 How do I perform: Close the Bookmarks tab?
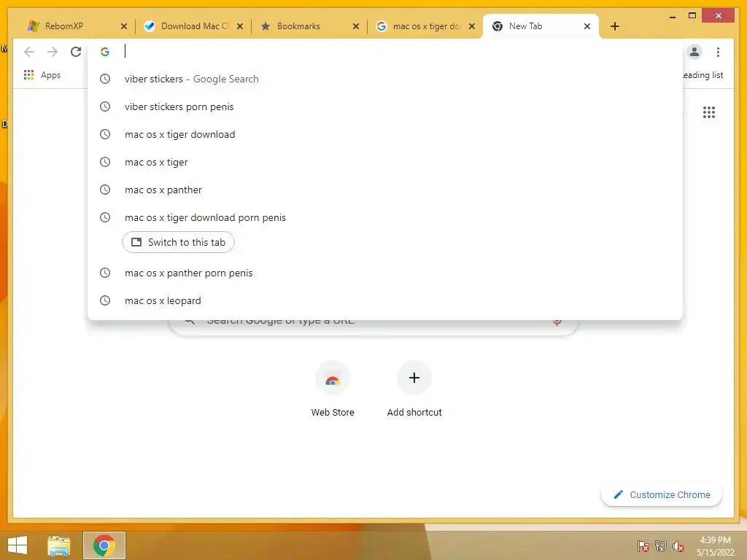356,26
